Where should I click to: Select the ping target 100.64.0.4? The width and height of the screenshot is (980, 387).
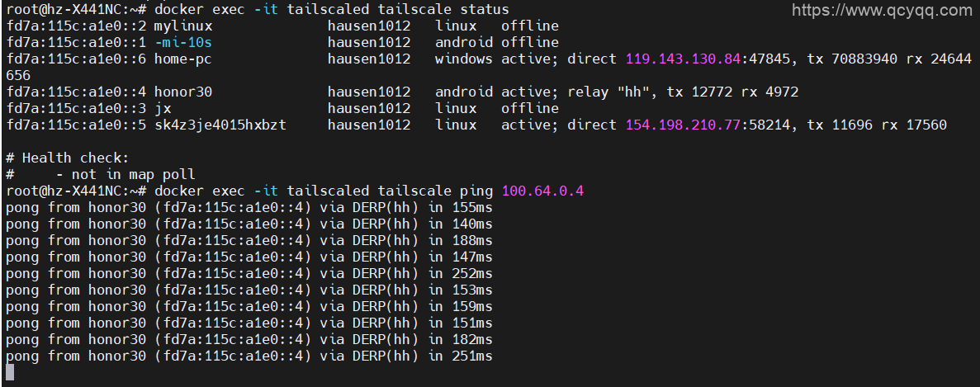click(542, 191)
